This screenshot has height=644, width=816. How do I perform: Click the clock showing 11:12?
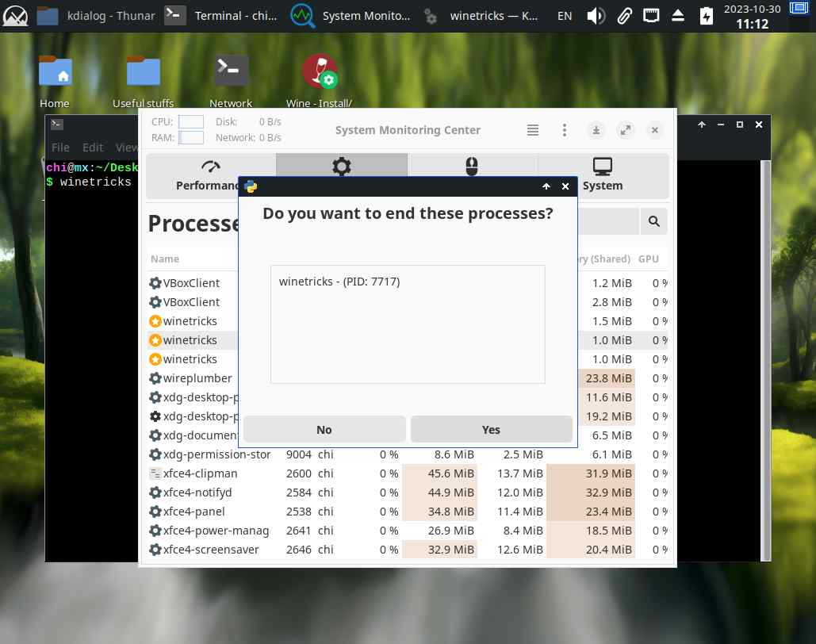click(752, 24)
